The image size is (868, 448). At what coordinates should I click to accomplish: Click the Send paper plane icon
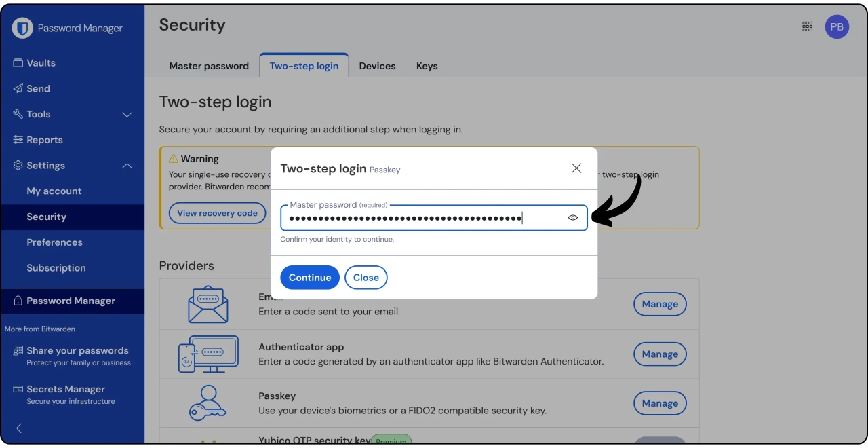click(x=18, y=88)
